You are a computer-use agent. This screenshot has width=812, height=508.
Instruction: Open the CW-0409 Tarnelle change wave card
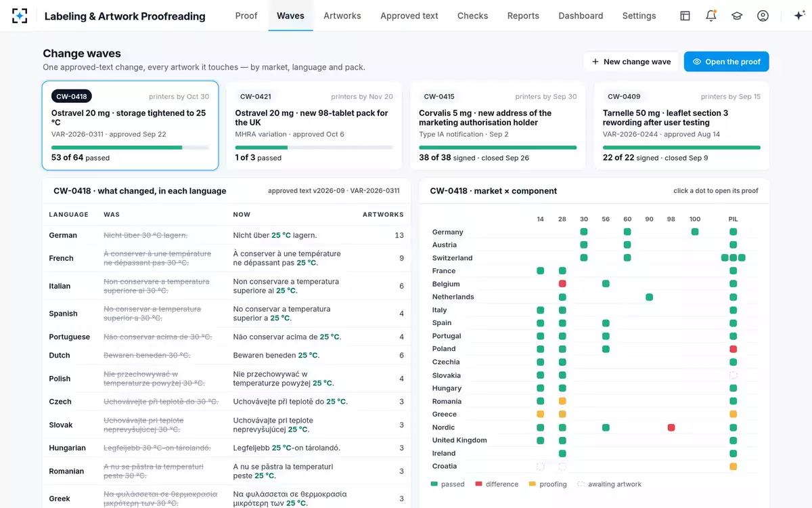[681, 126]
